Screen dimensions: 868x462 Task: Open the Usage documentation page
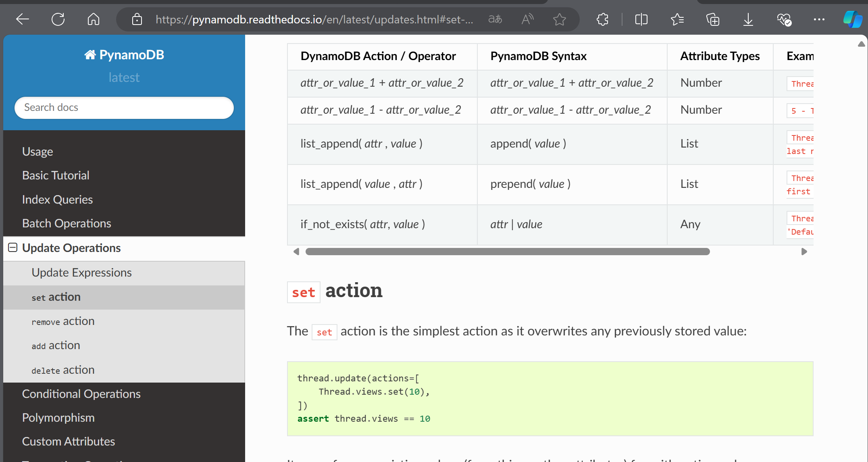[37, 152]
